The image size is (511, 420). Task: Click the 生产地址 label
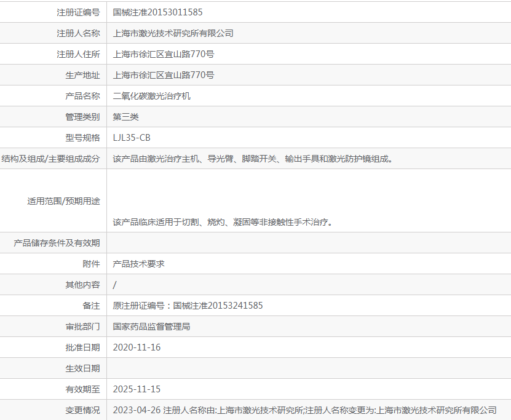click(x=82, y=75)
